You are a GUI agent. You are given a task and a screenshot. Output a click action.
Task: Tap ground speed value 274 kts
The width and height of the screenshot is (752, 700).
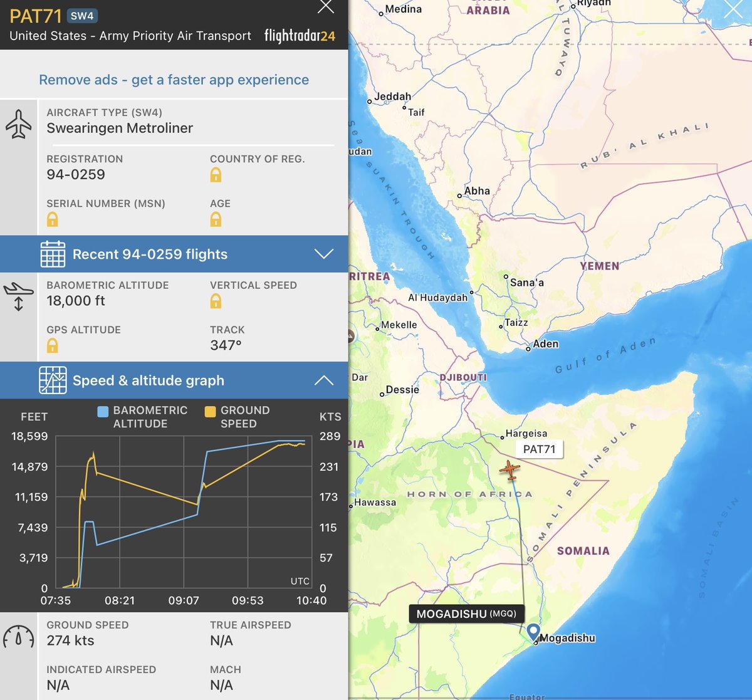70,640
